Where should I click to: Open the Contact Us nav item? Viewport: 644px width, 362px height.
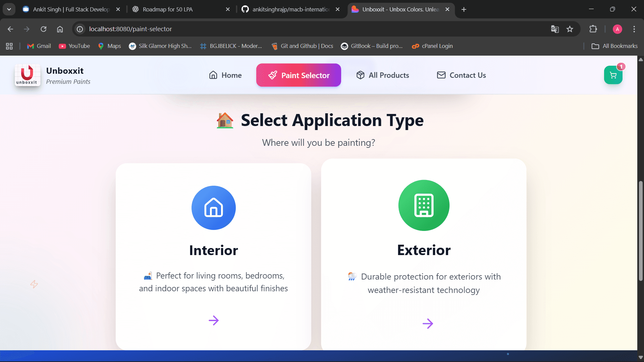point(461,75)
